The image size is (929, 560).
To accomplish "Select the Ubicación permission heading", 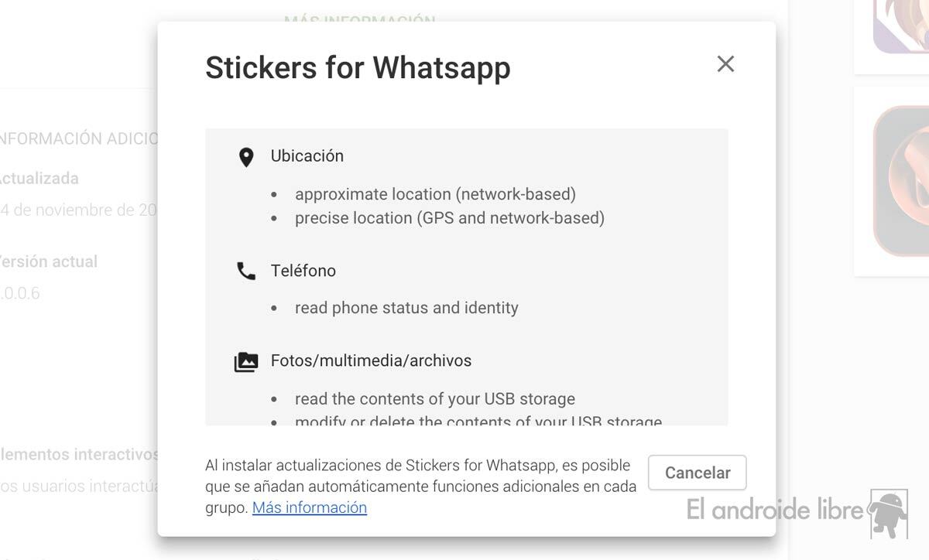I will pos(307,156).
